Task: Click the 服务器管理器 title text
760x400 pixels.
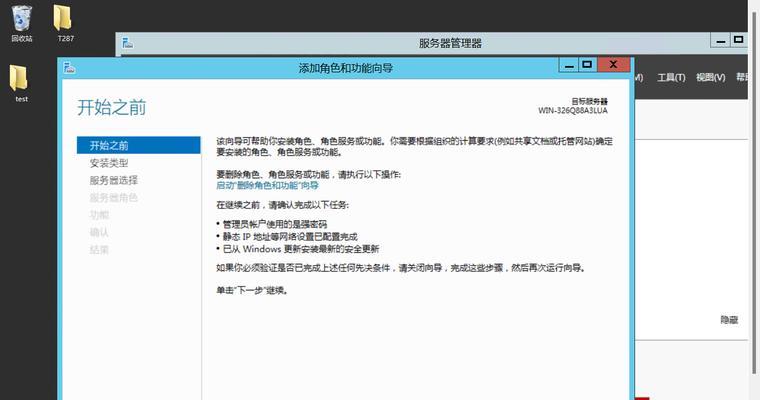Action: click(x=450, y=43)
